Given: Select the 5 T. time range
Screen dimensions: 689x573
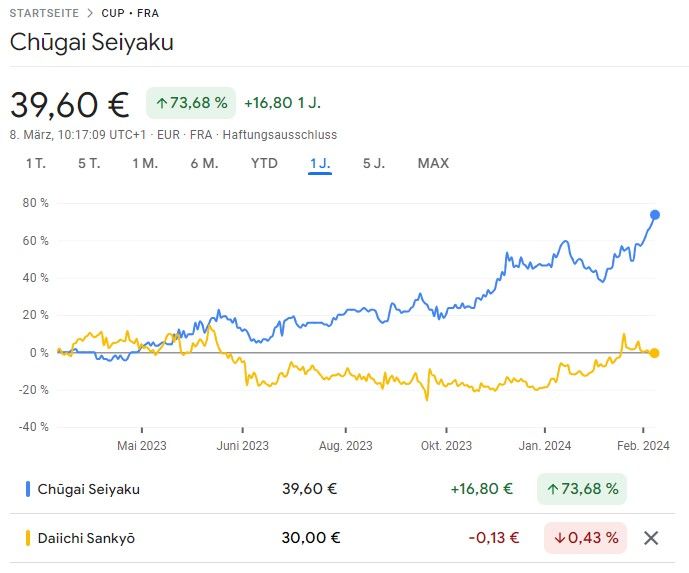Looking at the screenshot, I should click(89, 163).
